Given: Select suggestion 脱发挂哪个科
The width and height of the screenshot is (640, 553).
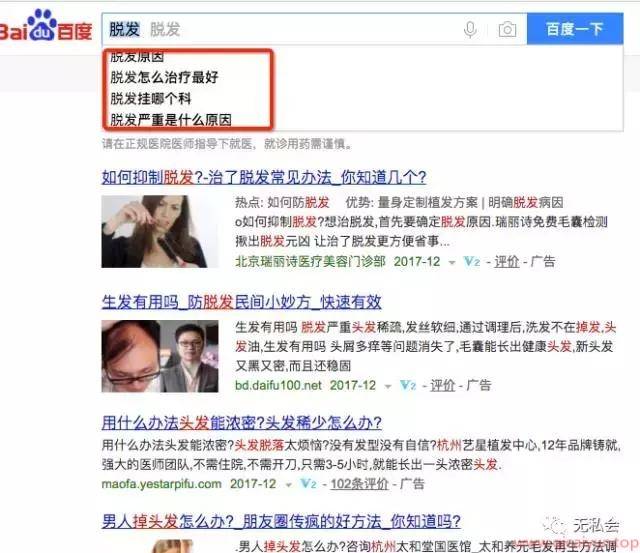Looking at the screenshot, I should tap(151, 98).
